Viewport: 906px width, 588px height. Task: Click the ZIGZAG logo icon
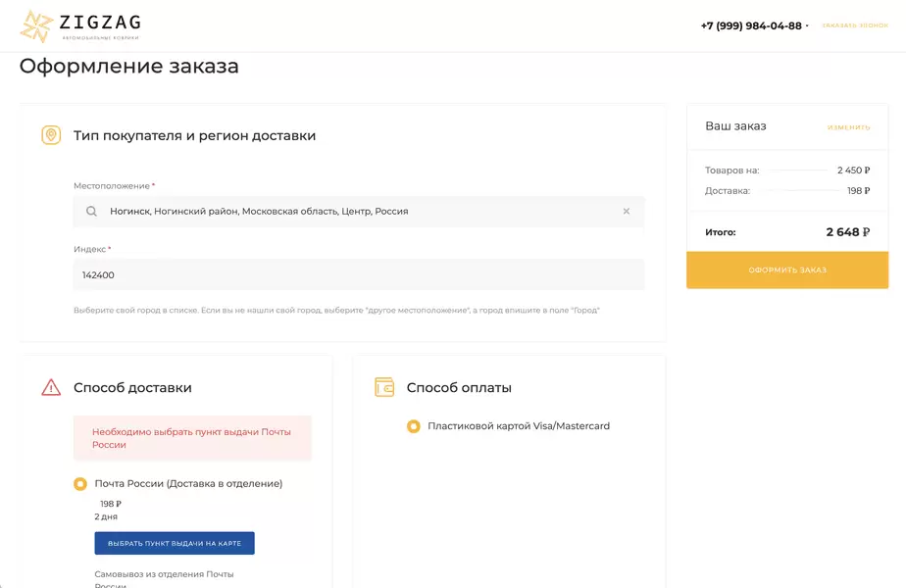coord(37,26)
